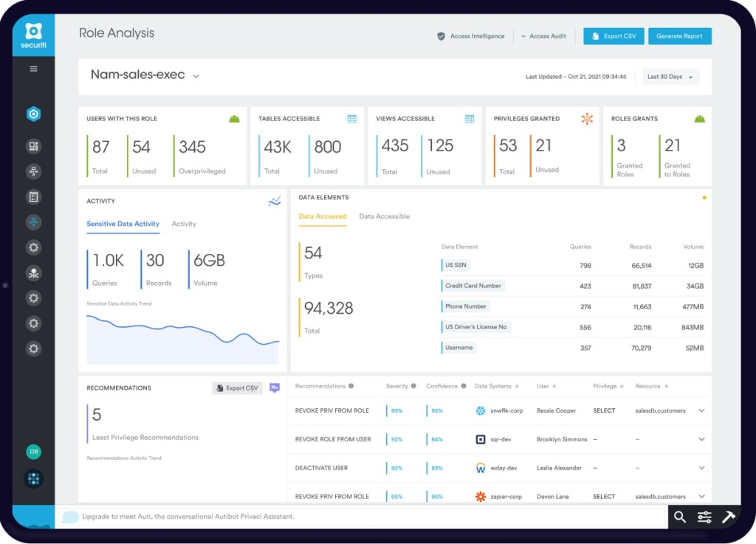Image resolution: width=756 pixels, height=544 pixels.
Task: Click the DB user avatar
Action: tap(33, 452)
